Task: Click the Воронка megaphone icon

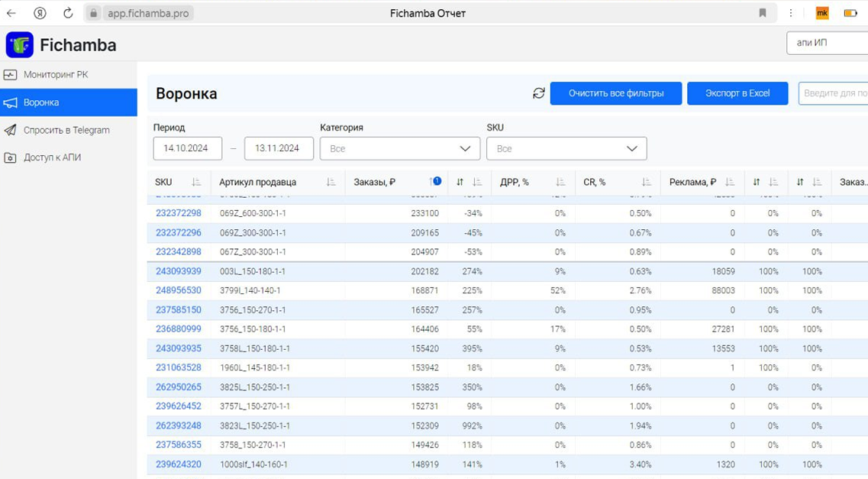Action: (10, 102)
